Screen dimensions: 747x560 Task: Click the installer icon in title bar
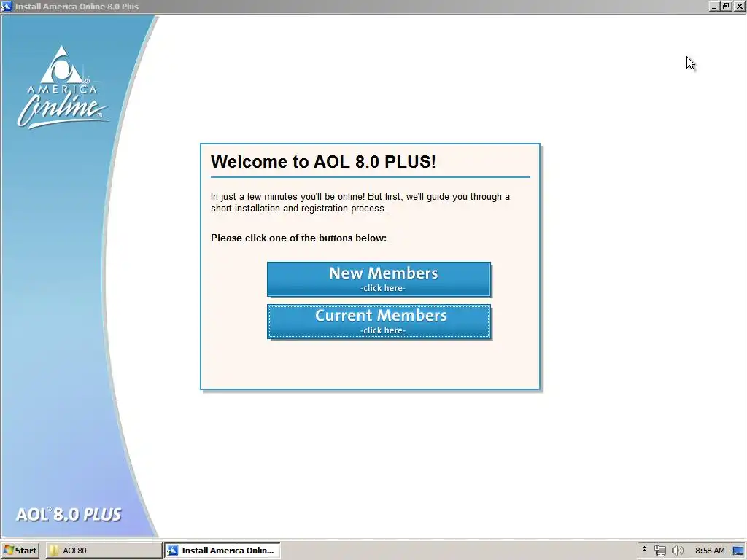click(x=7, y=6)
